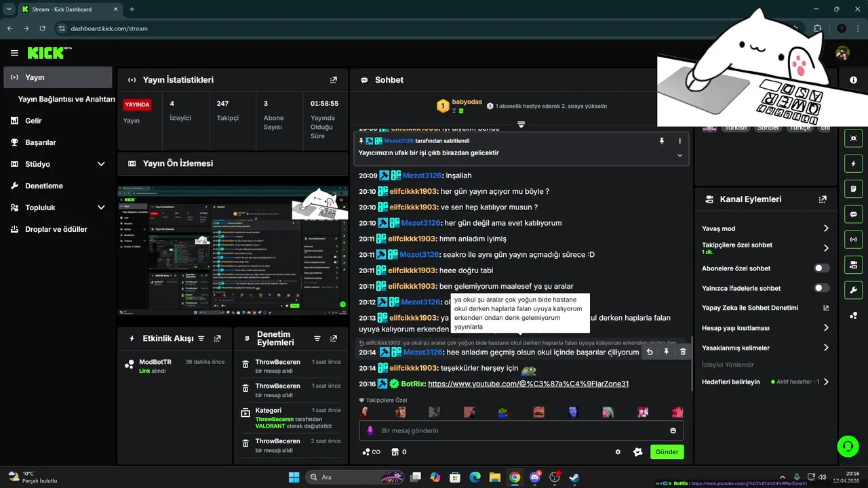The width and height of the screenshot is (868, 488).
Task: Pop out the Kanal Eylemleri panel
Action: tap(823, 199)
